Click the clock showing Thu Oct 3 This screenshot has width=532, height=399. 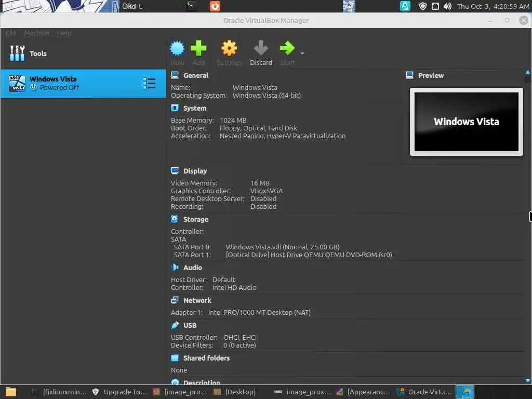tap(493, 6)
